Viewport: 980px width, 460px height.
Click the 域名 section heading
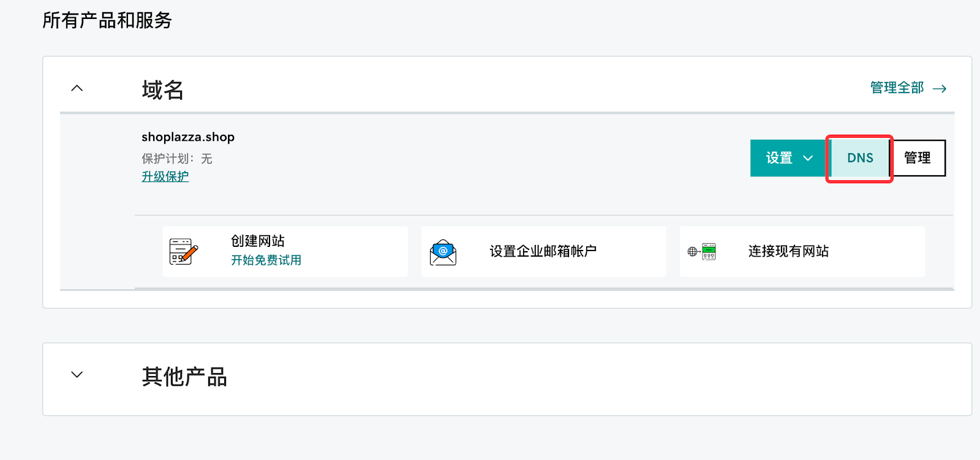(x=163, y=90)
